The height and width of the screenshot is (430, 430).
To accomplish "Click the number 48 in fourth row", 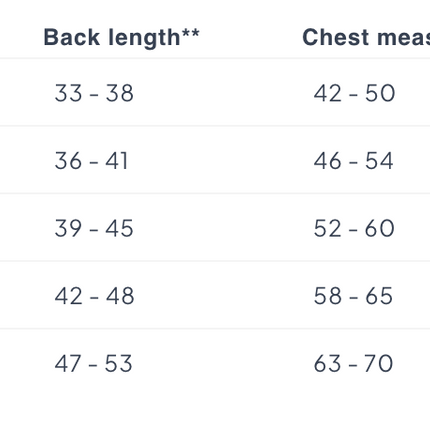I will point(120,296).
